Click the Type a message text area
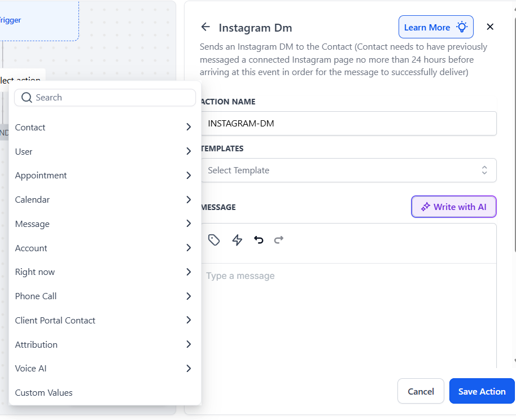The width and height of the screenshot is (516, 420). click(348, 305)
